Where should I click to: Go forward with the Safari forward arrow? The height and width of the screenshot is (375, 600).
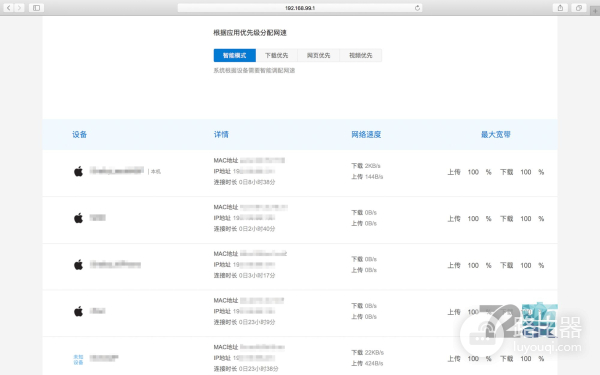pyautogui.click(x=19, y=8)
